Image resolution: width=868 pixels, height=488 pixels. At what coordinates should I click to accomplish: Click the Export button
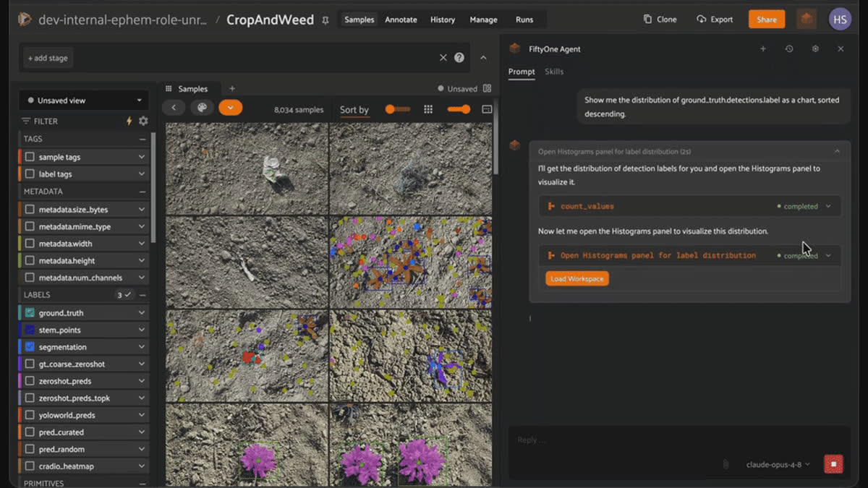coord(715,20)
